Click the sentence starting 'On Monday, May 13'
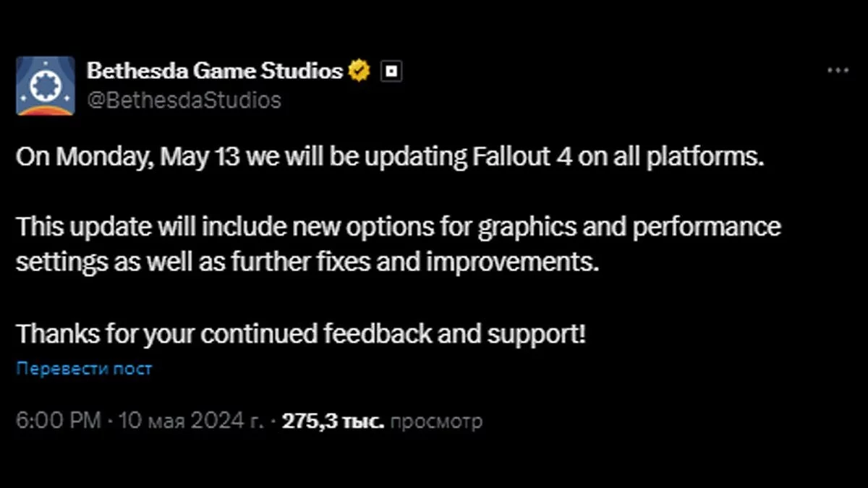The height and width of the screenshot is (488, 868). tap(389, 158)
